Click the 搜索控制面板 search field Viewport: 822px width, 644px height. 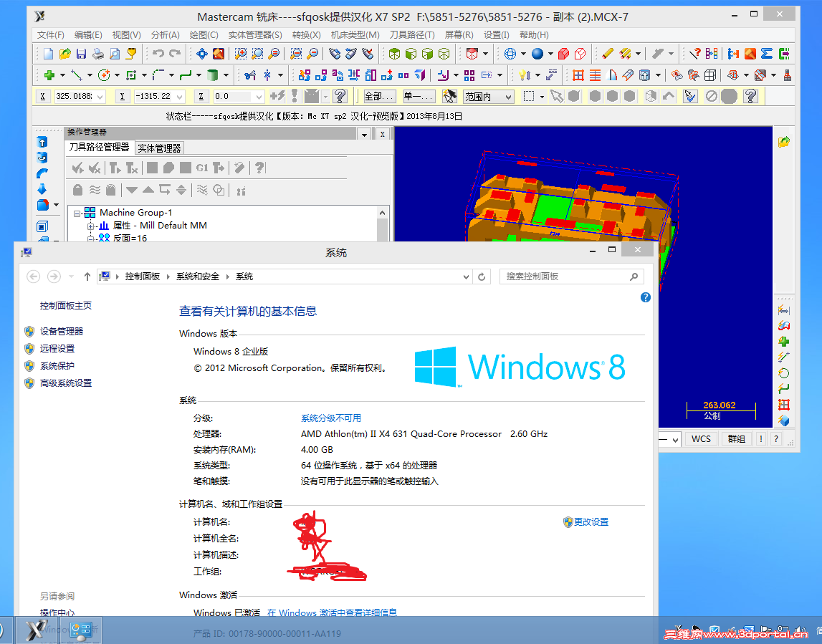[571, 277]
